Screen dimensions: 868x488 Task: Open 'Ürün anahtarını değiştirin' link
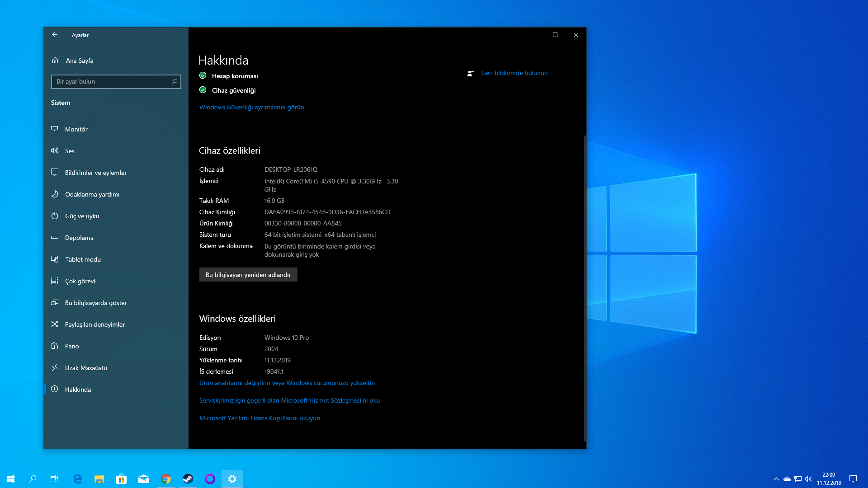tap(287, 383)
